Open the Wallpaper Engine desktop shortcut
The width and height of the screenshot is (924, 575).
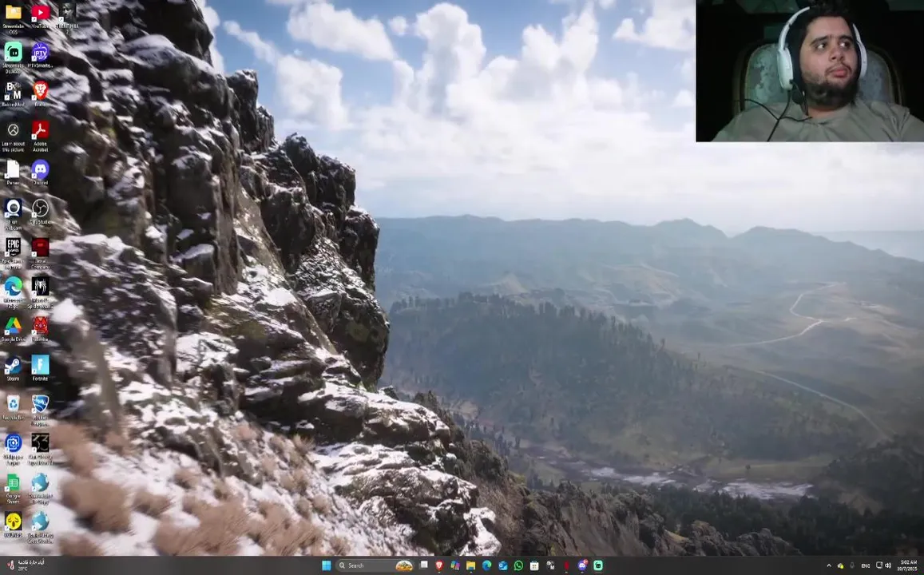click(13, 449)
